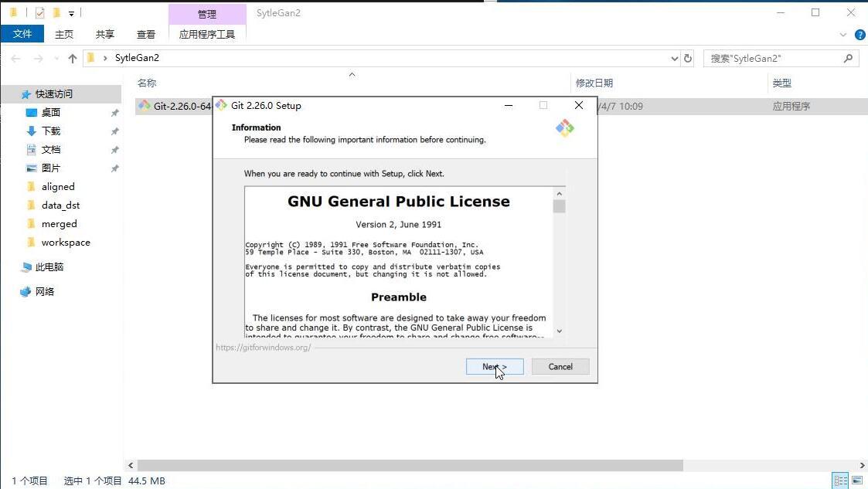868x489 pixels.
Task: Sort files by the 修改日期 column header
Action: coord(594,83)
